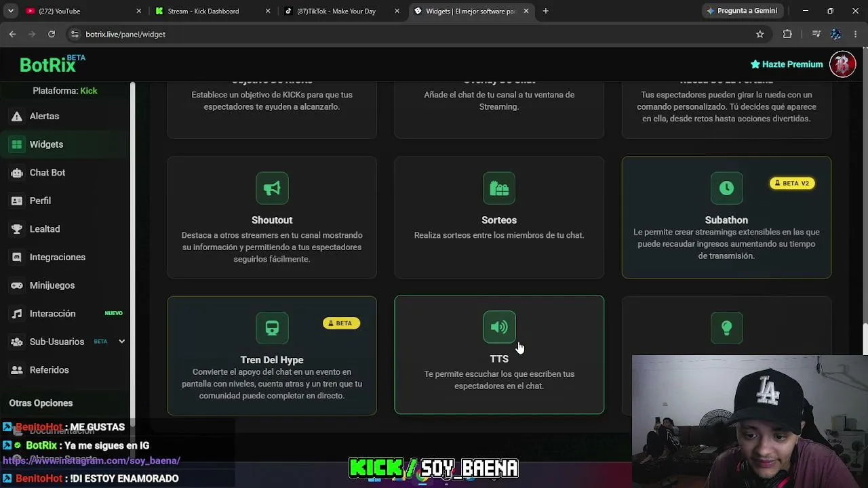This screenshot has height=488, width=868.
Task: Click the NUEVO badge beside Interacción
Action: point(113,314)
